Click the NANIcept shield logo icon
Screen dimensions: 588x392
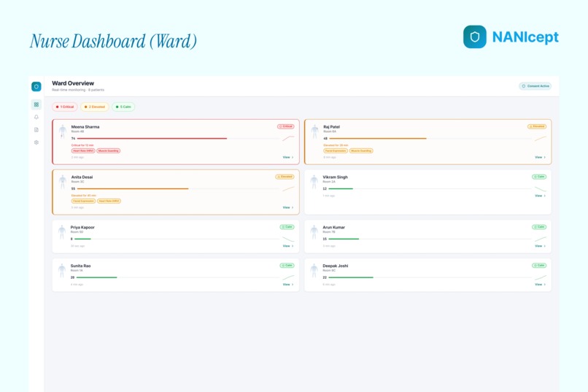pyautogui.click(x=475, y=36)
